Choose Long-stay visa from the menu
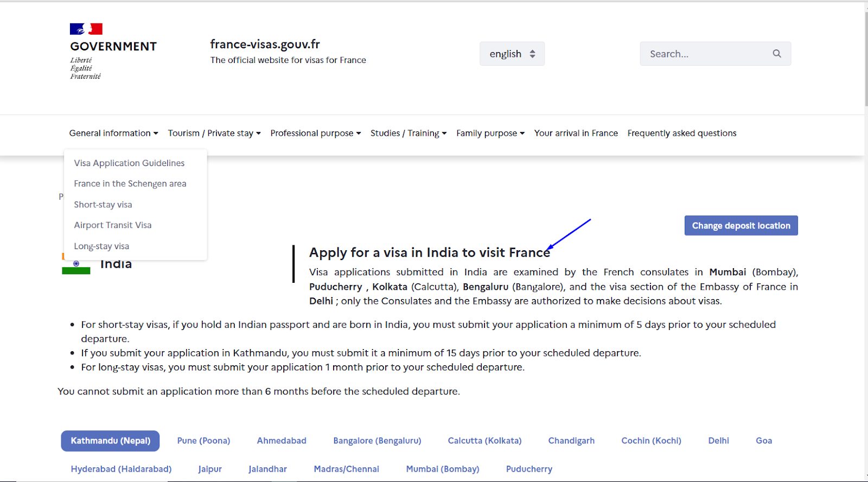The width and height of the screenshot is (868, 482). click(101, 246)
